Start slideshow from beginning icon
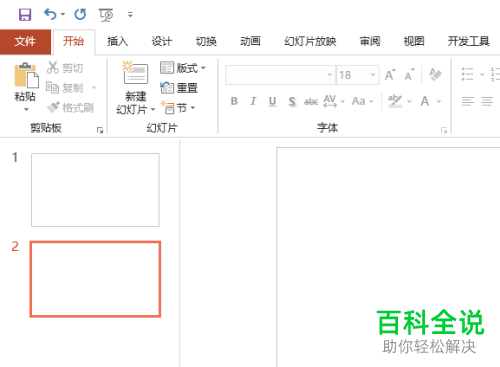 tap(106, 15)
